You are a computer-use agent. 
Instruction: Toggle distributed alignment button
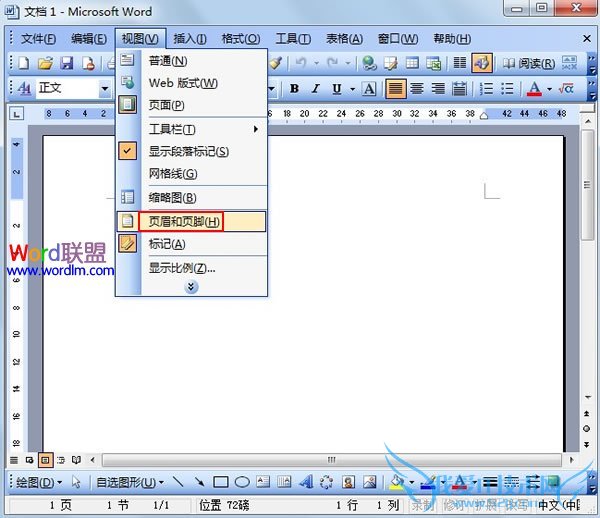(460, 89)
